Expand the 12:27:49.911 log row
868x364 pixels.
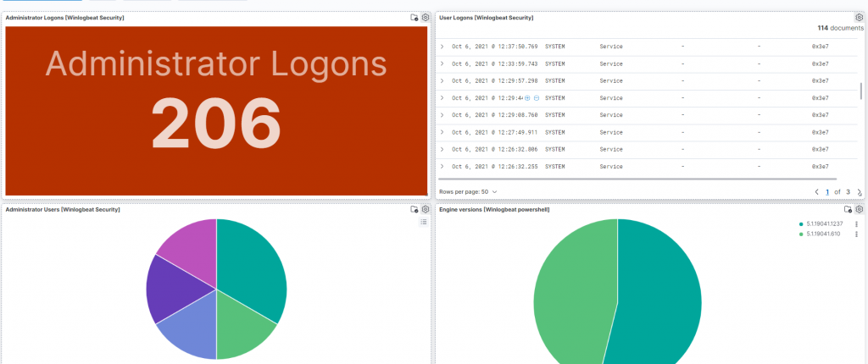(x=442, y=132)
